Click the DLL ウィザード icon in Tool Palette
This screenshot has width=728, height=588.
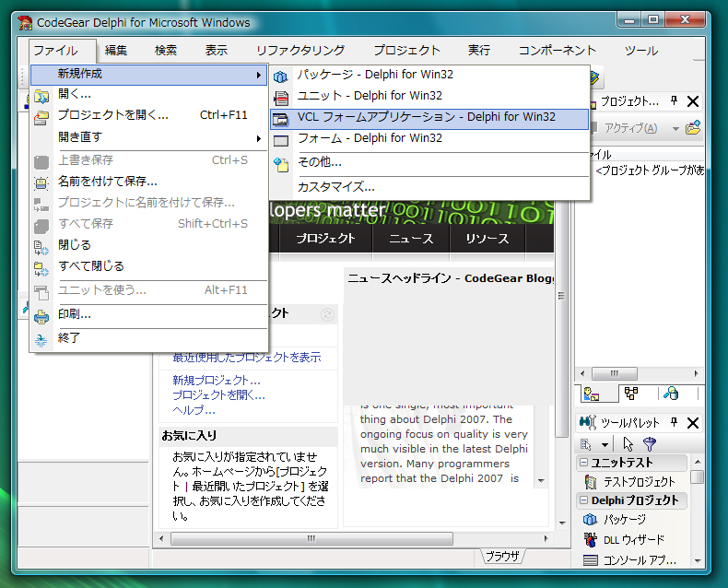pyautogui.click(x=590, y=540)
